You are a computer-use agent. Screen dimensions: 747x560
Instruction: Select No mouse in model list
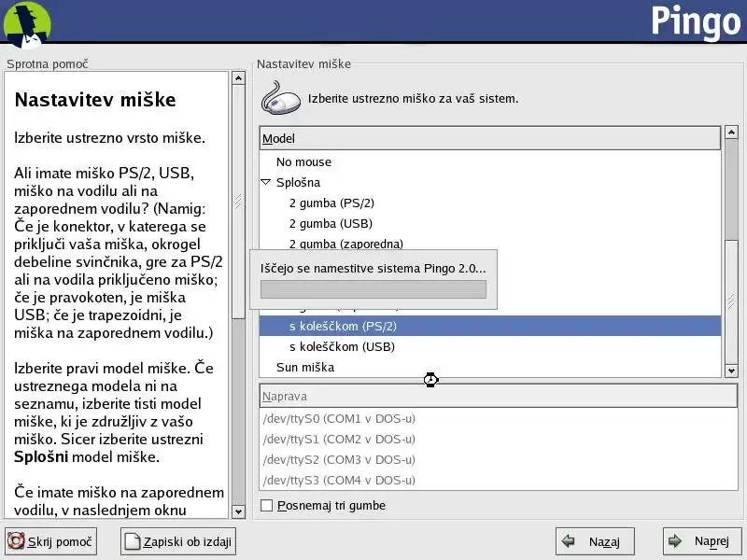[x=489, y=161]
